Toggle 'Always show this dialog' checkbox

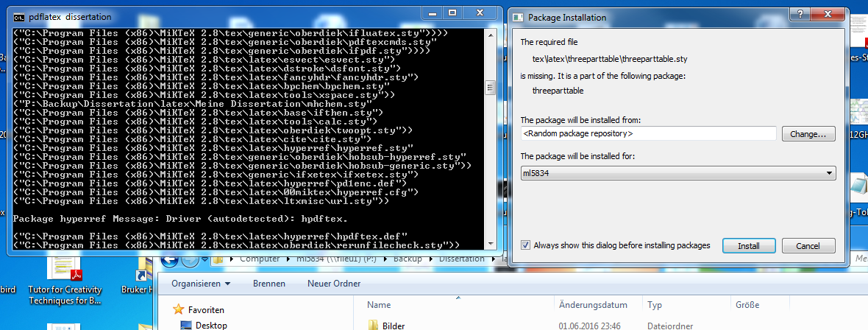point(525,245)
